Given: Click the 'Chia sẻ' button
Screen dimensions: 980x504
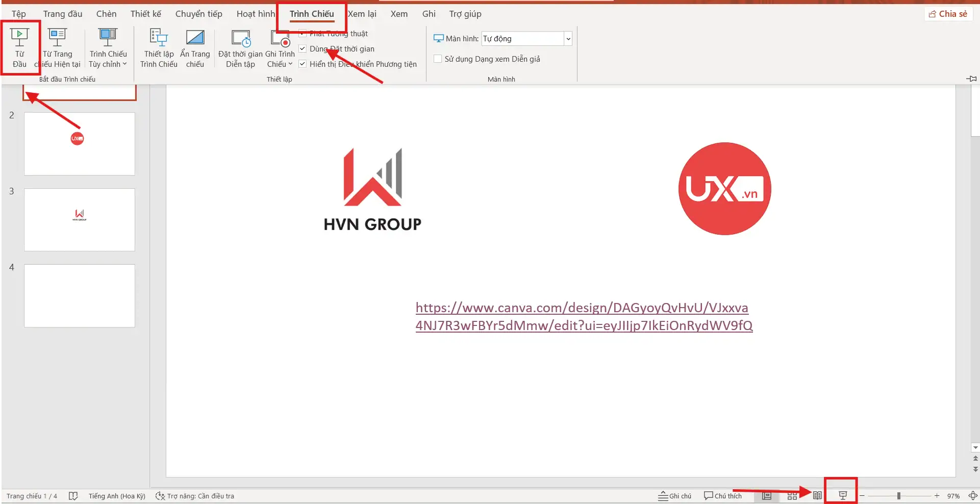Looking at the screenshot, I should coord(948,14).
